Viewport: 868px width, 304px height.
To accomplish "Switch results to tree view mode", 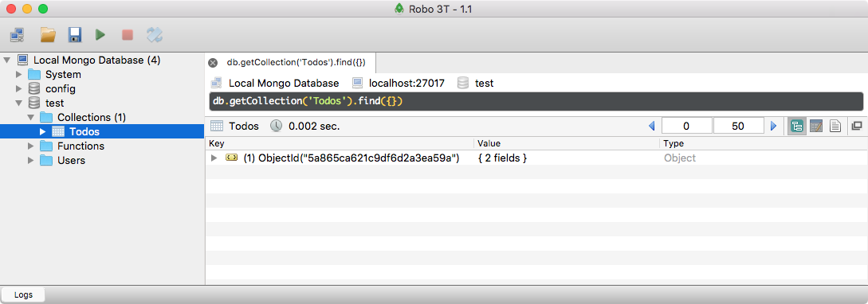I will click(797, 126).
